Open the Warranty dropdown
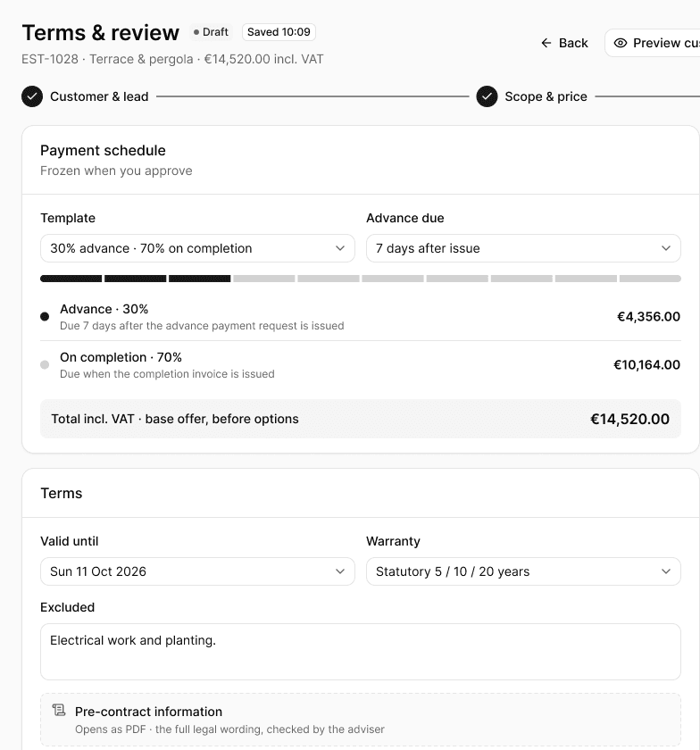 tap(523, 571)
